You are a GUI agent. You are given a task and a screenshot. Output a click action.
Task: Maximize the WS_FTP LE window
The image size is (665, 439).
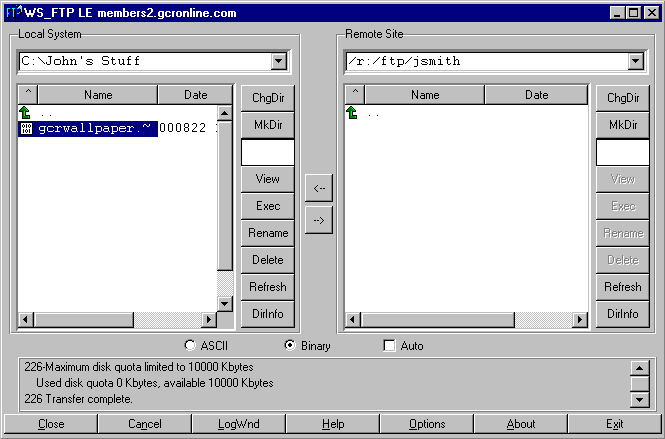[x=634, y=13]
